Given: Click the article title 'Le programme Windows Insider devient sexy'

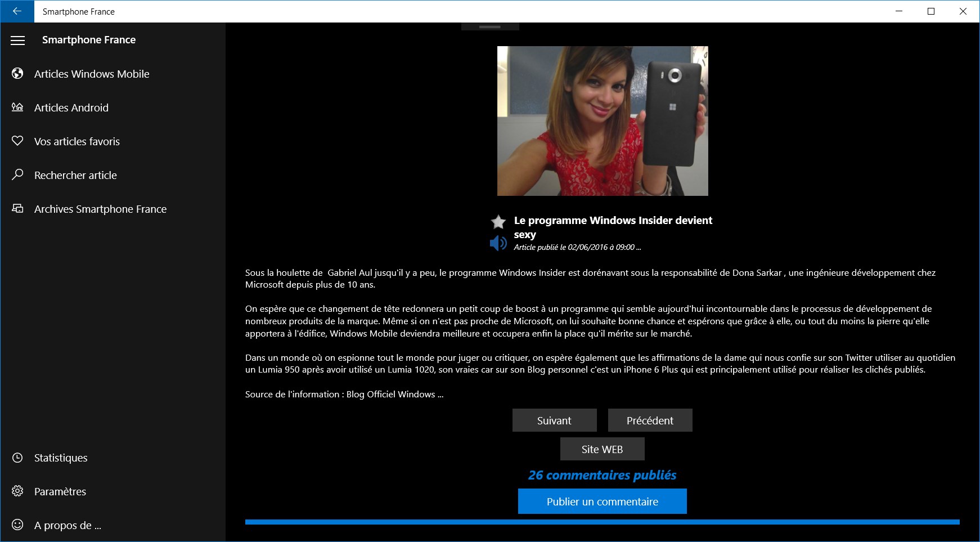Looking at the screenshot, I should (x=613, y=227).
